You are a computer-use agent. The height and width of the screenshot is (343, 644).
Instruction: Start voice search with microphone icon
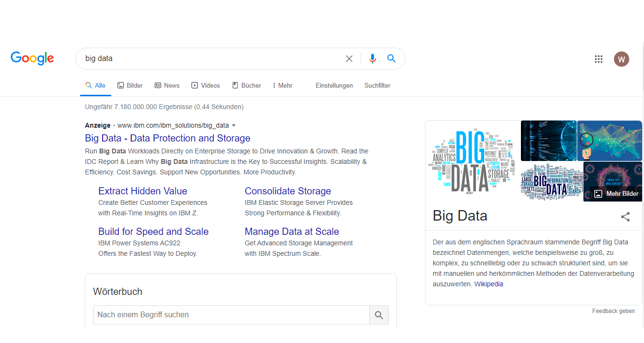tap(373, 59)
